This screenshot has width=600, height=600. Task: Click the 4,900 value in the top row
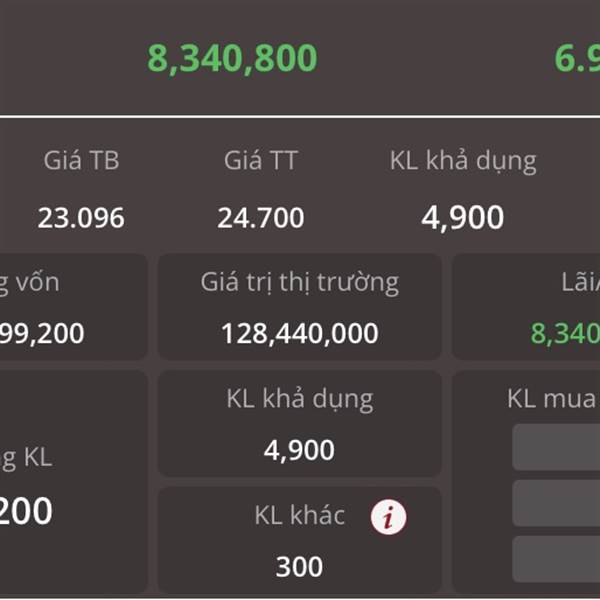pos(463,218)
